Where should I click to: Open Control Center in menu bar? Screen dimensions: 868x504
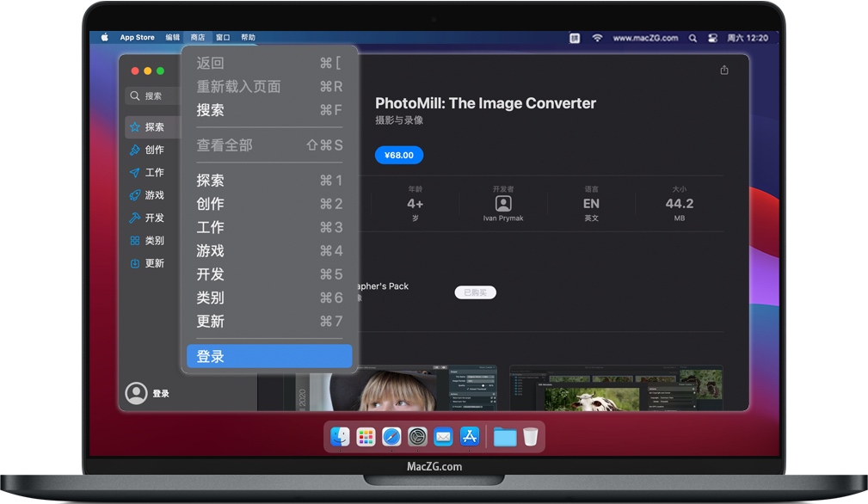712,38
